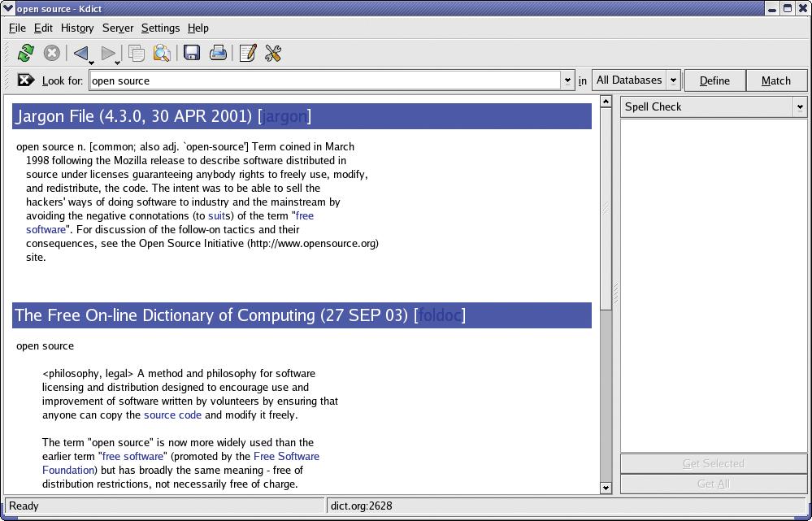Viewport: 812px width, 521px height.
Task: Open the source code link
Action: 172,415
